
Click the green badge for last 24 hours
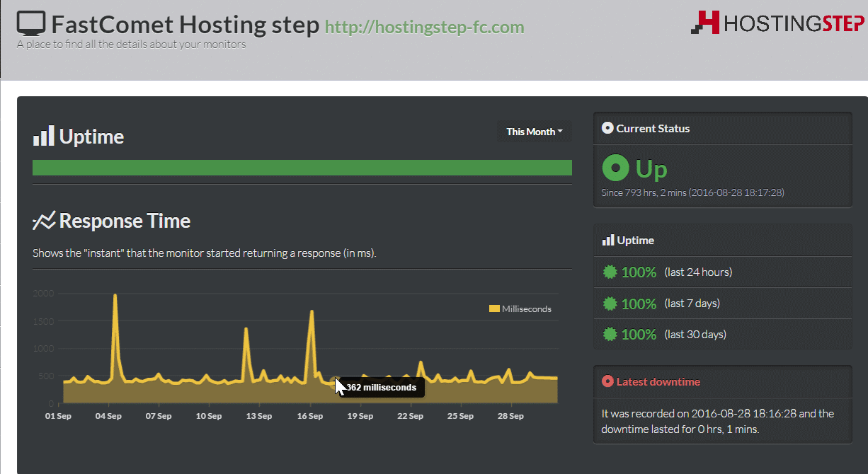pos(610,272)
